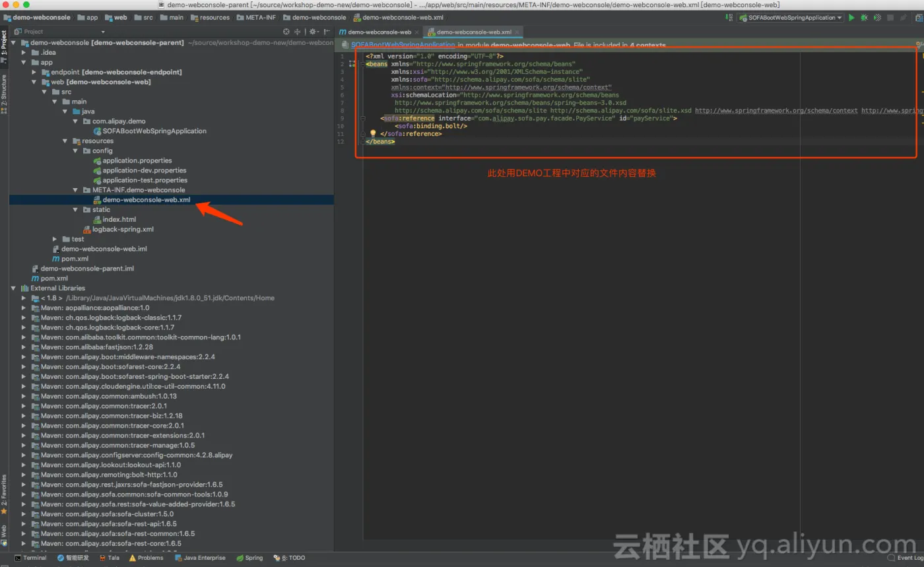Click the app breadcrumb in navigation bar
Screen dimensions: 924x567
point(88,18)
